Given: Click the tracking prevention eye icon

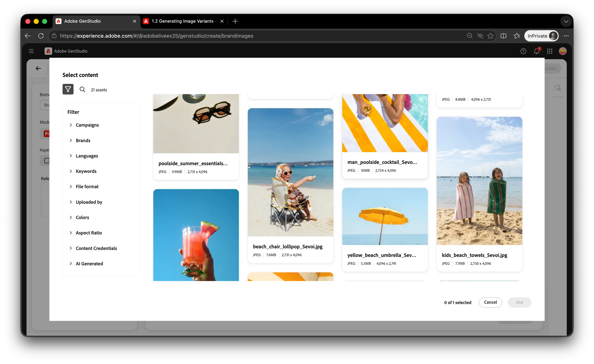Looking at the screenshot, I should 480,36.
